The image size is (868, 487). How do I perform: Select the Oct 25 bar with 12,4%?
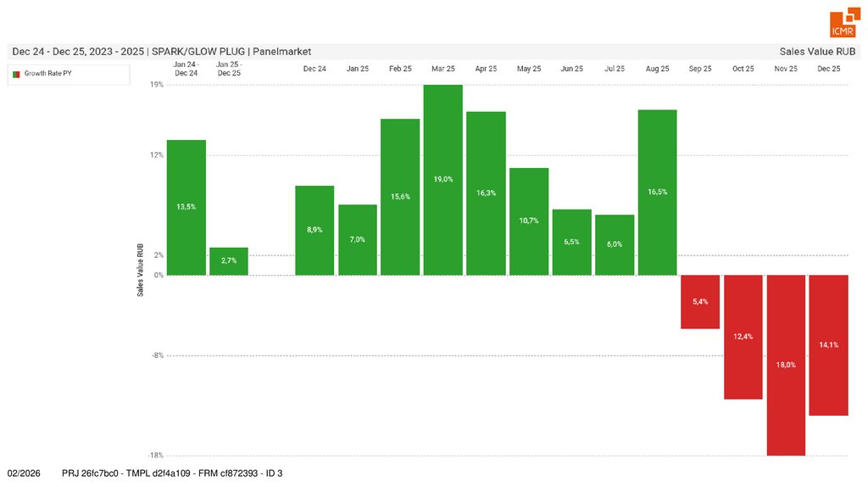pyautogui.click(x=743, y=337)
